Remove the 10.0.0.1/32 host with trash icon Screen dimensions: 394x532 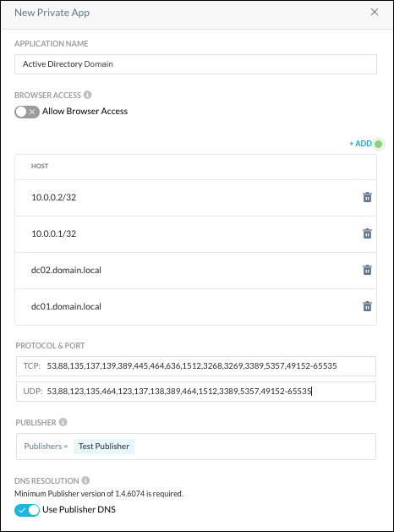(367, 233)
